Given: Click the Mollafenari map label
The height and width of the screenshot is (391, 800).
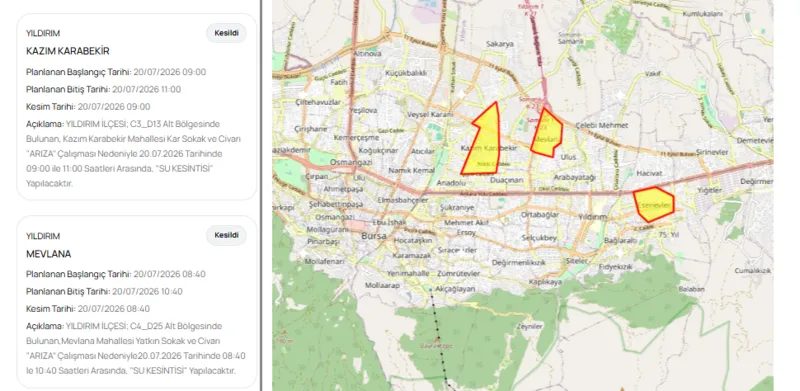Looking at the screenshot, I should [x=324, y=261].
